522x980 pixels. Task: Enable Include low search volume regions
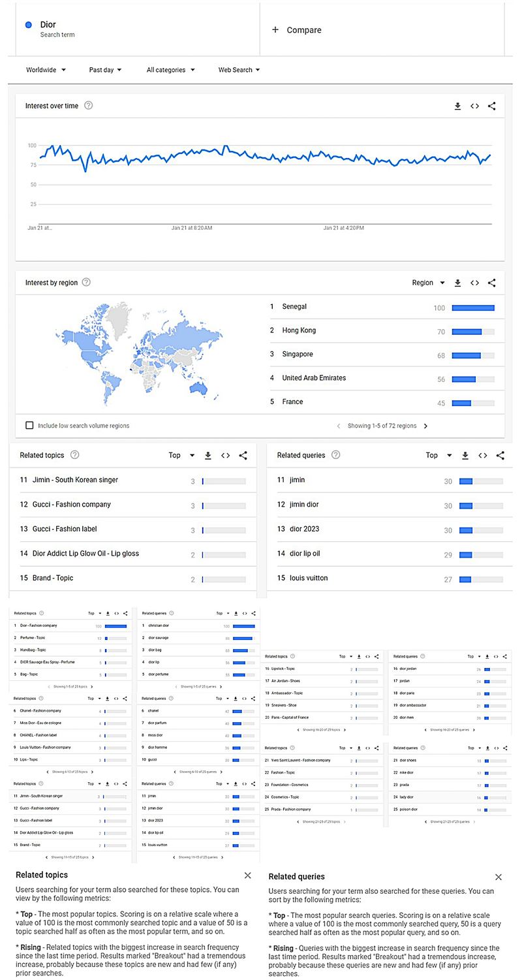click(x=29, y=426)
